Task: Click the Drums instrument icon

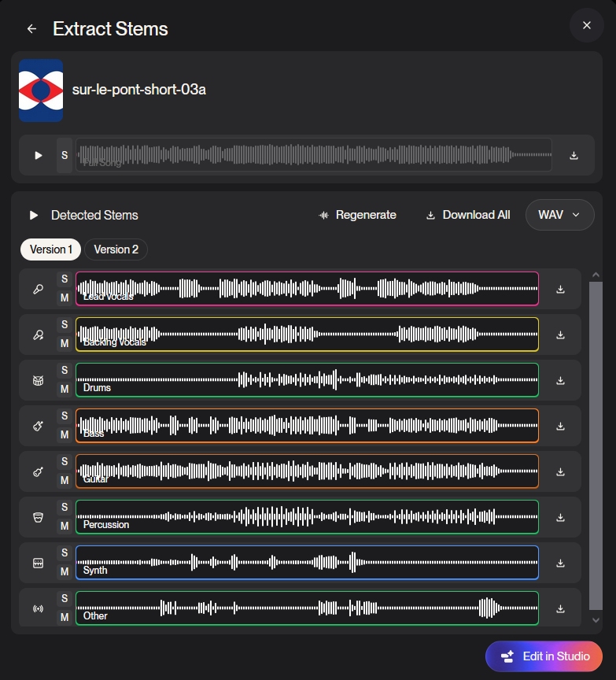Action: pos(38,380)
